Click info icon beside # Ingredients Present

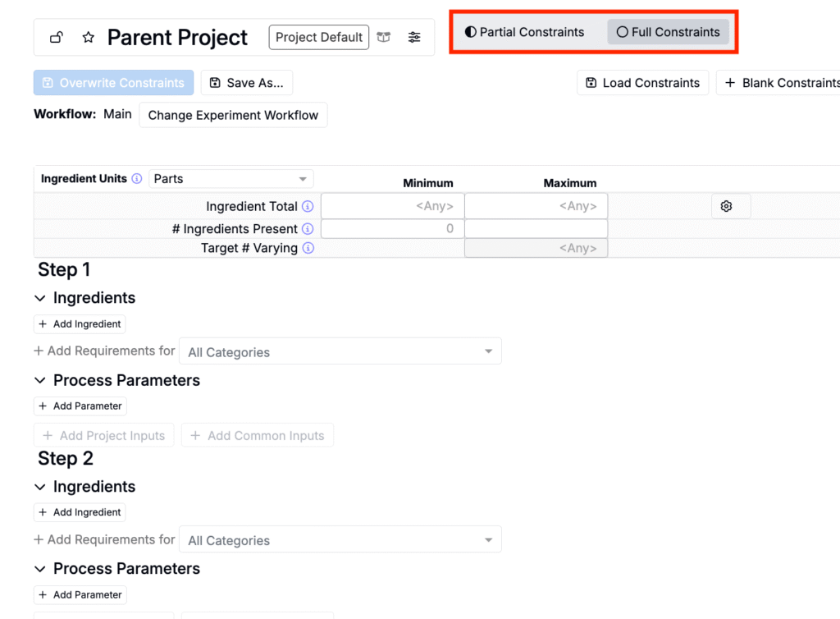point(308,229)
